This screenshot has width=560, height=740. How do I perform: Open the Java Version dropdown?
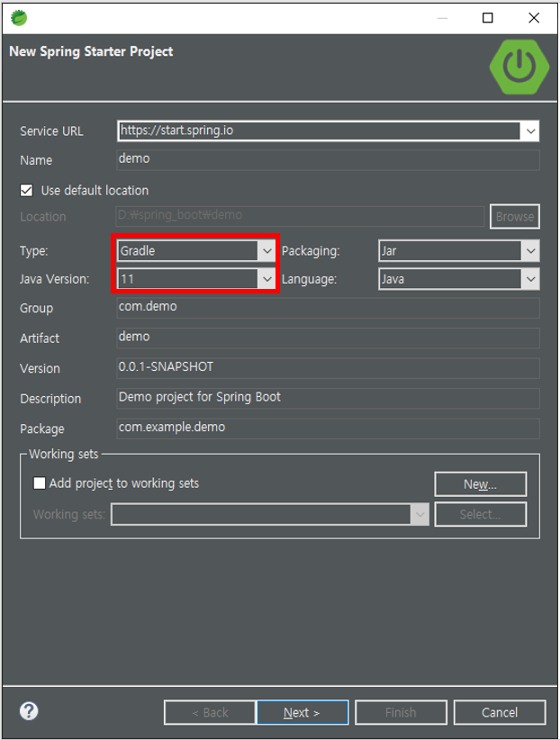pos(196,279)
